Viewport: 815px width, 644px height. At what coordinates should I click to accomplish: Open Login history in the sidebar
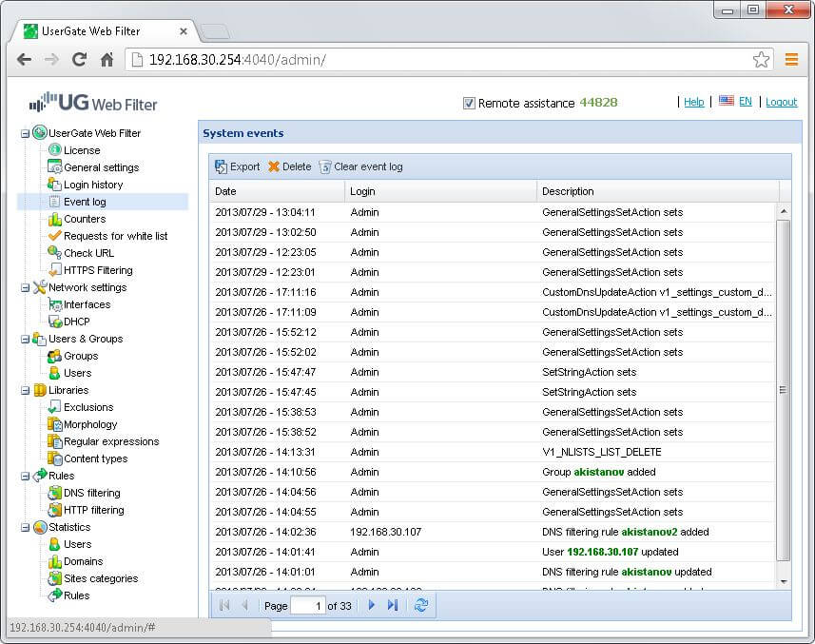[92, 185]
